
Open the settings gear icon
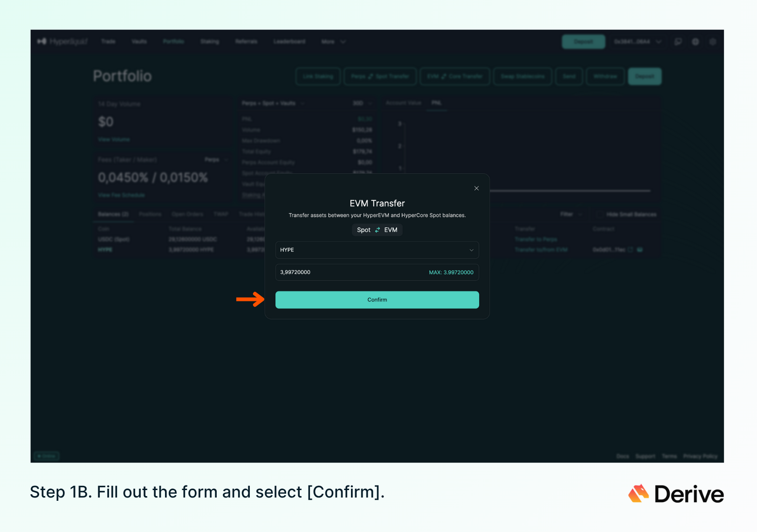coord(713,41)
